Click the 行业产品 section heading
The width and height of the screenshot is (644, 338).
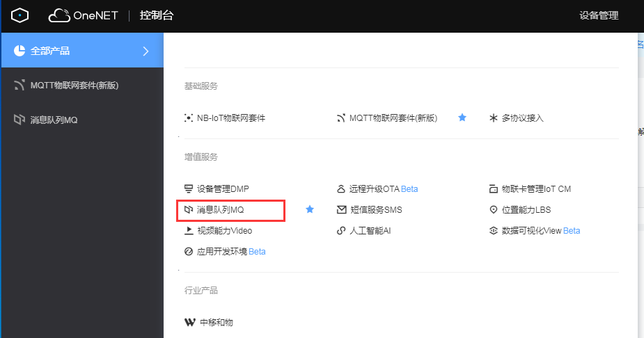pos(201,291)
